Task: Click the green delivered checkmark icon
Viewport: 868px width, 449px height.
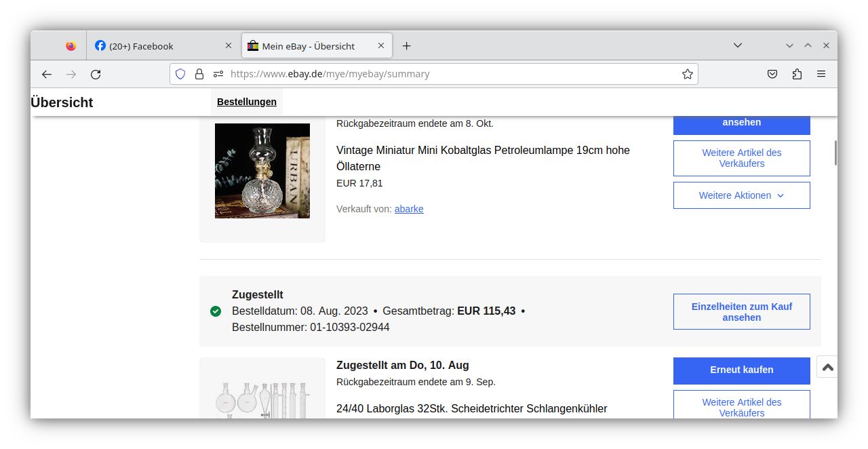Action: point(215,311)
